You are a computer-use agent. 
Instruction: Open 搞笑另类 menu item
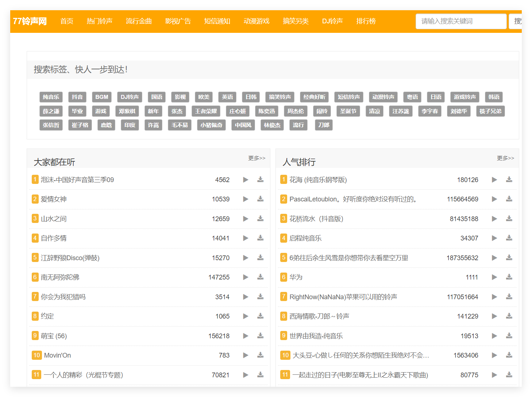click(x=296, y=21)
